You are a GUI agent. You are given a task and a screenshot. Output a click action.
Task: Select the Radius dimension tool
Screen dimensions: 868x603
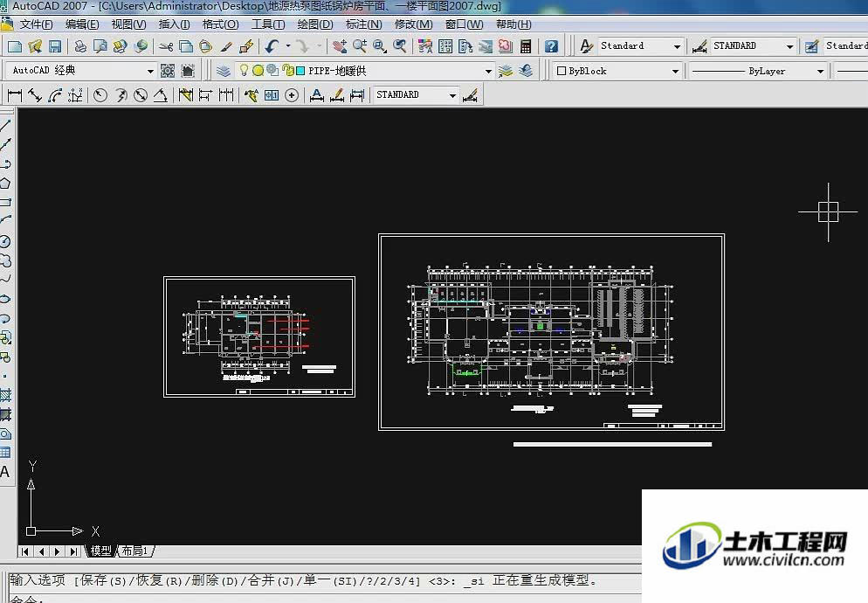tap(100, 95)
